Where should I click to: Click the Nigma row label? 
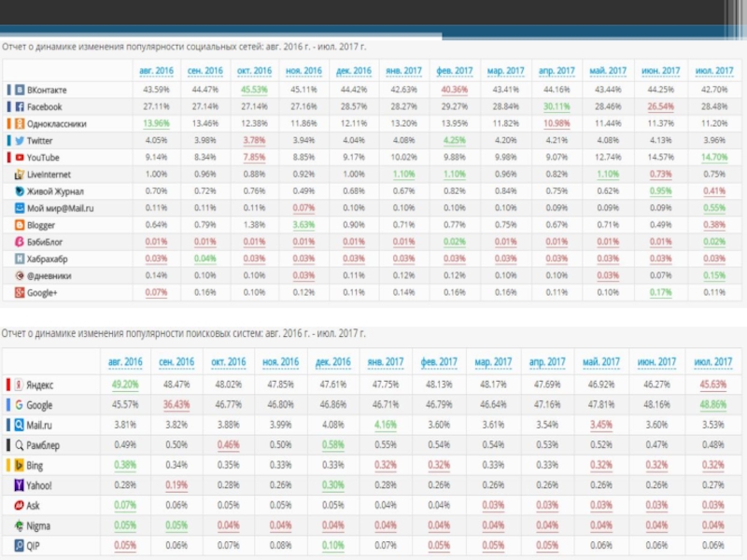point(39,525)
